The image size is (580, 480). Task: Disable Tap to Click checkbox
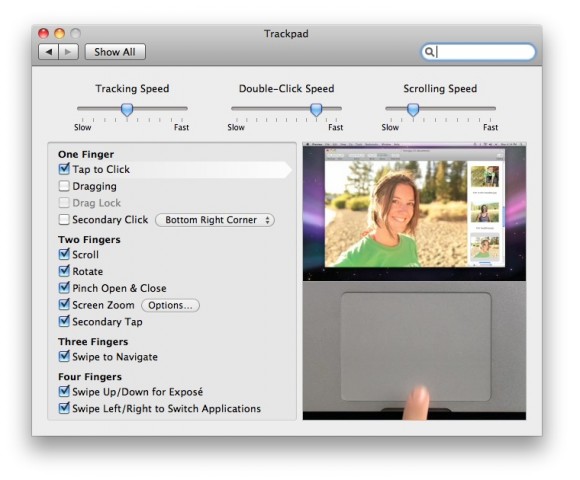click(x=64, y=169)
